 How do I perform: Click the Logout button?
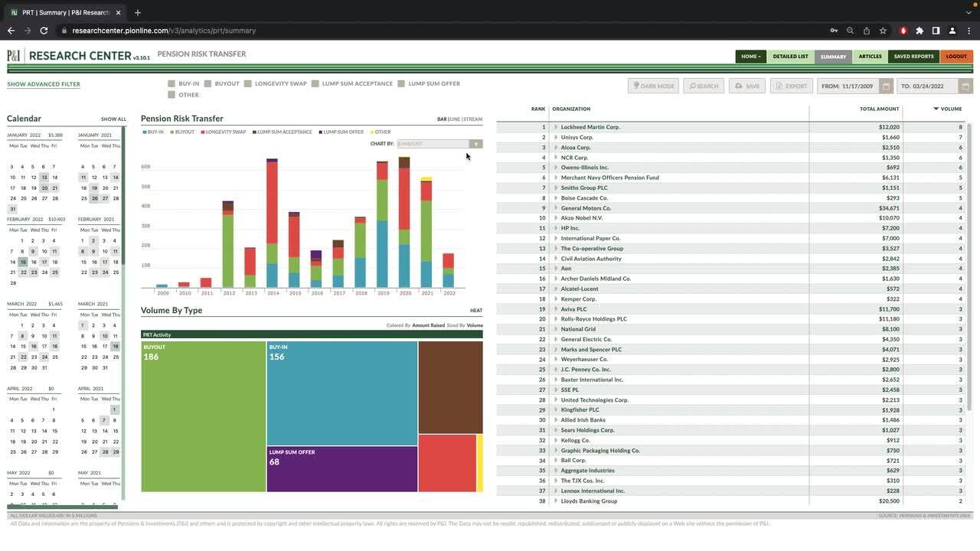pos(956,56)
